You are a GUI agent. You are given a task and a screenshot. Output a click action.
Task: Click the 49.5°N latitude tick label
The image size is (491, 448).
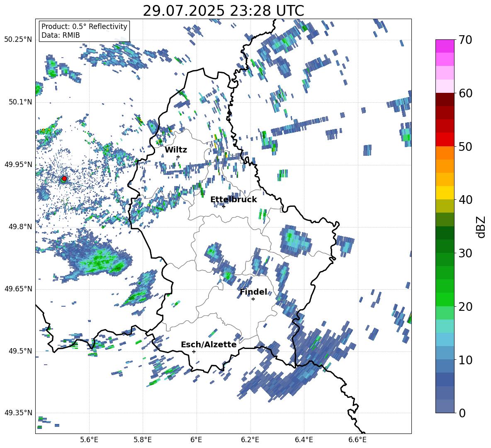20,351
